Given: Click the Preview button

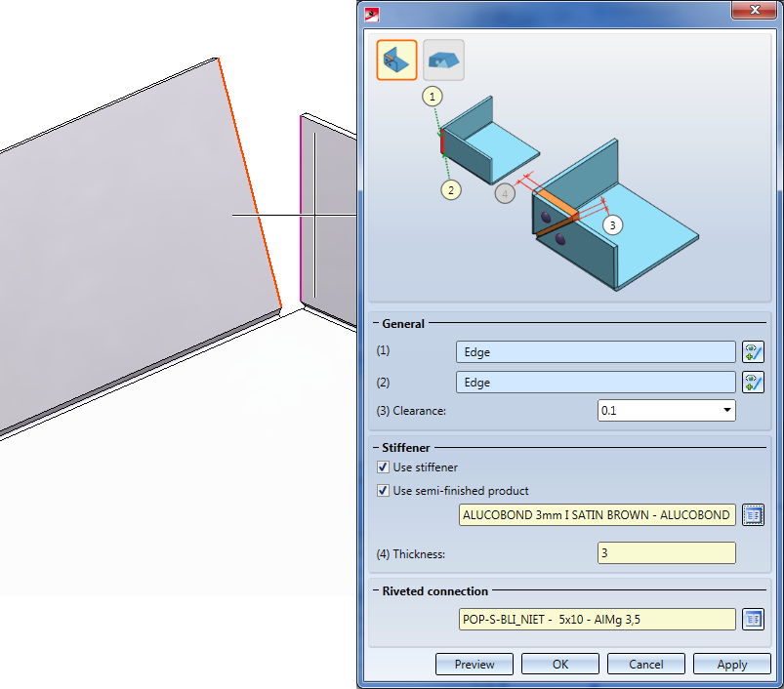Looking at the screenshot, I should (x=474, y=664).
